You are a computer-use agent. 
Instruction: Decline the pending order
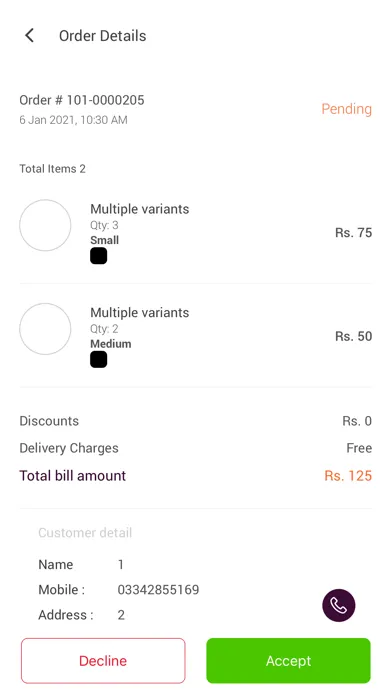[x=103, y=660]
